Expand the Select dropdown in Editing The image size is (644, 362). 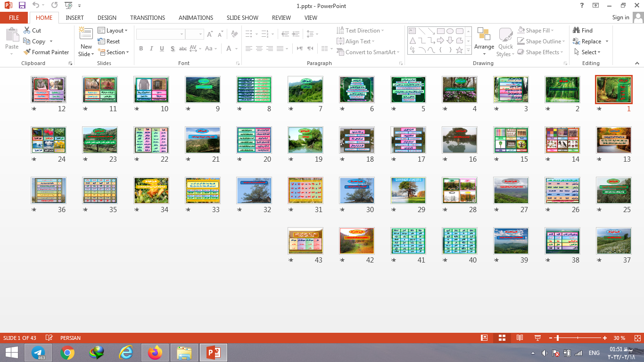click(590, 52)
